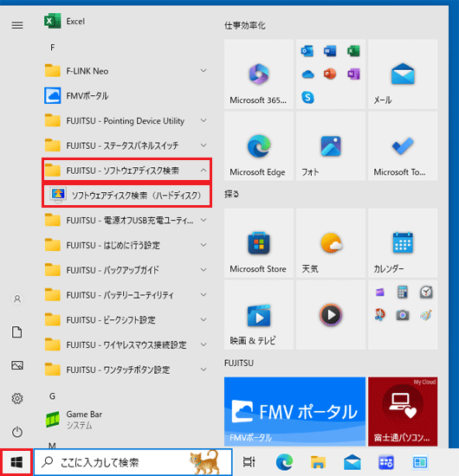Click the user account icon
The image size is (459, 476).
17,299
